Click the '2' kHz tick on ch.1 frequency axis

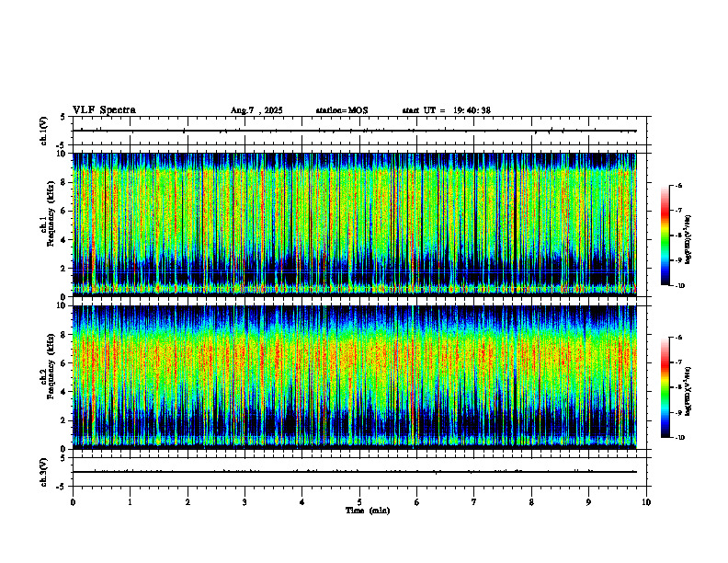click(64, 268)
